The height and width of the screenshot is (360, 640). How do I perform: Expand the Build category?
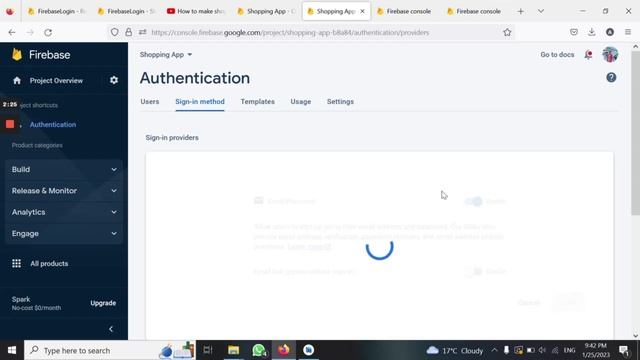coord(64,169)
